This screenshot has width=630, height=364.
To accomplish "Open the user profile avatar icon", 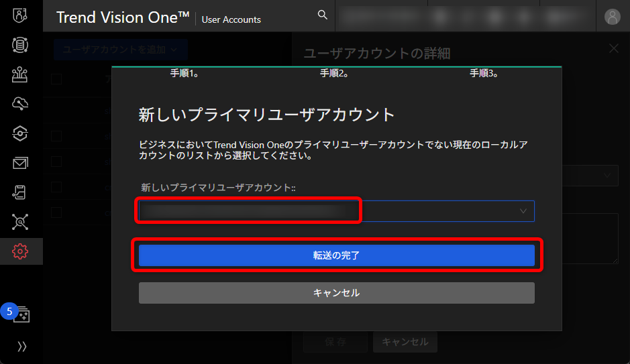I will coord(612,17).
